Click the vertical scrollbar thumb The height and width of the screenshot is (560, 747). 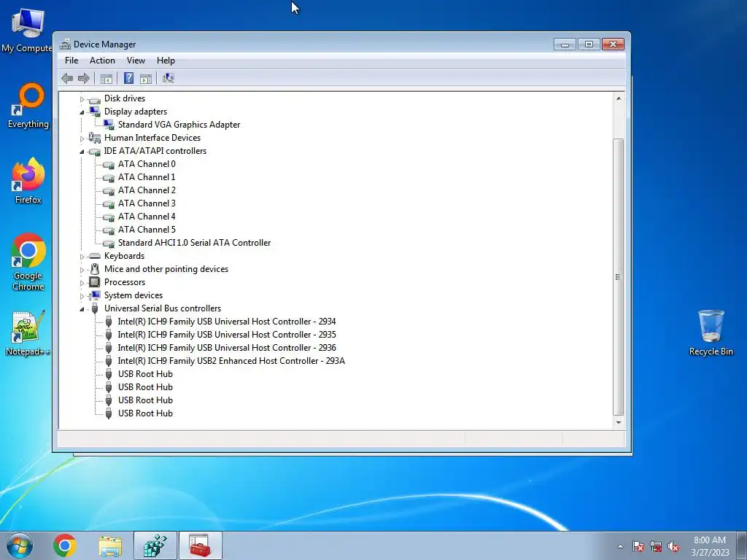point(618,276)
